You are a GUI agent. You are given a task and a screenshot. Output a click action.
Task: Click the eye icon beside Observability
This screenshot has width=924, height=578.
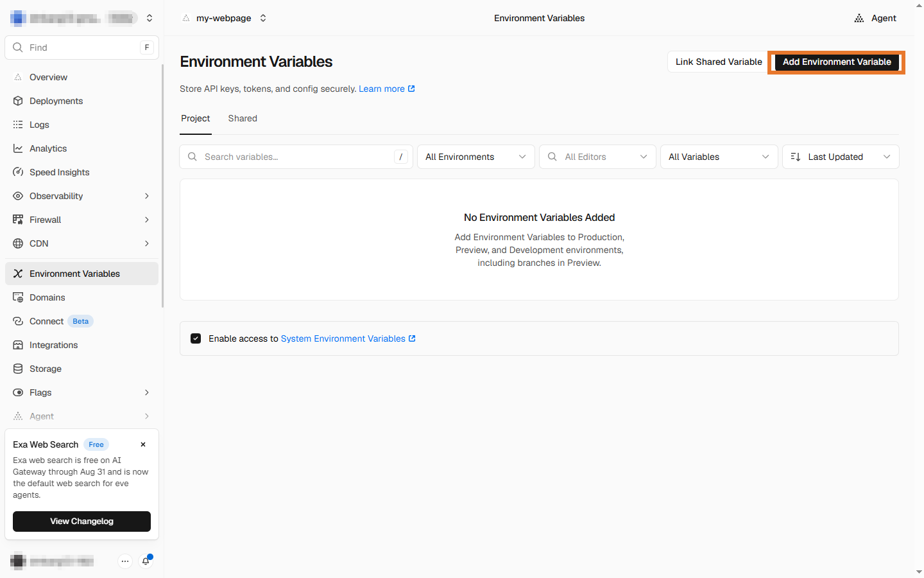18,196
